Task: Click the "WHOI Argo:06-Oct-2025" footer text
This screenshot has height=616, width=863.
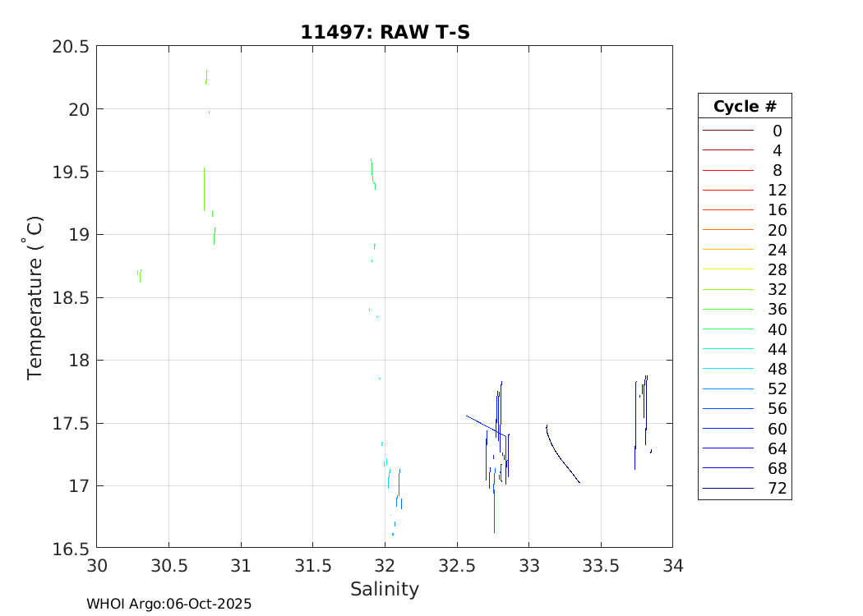Action: [168, 604]
